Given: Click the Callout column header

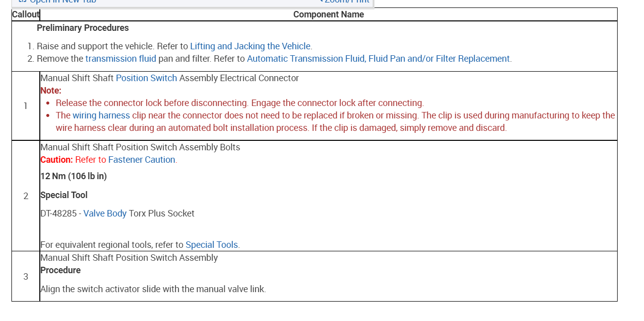Looking at the screenshot, I should pyautogui.click(x=26, y=14).
